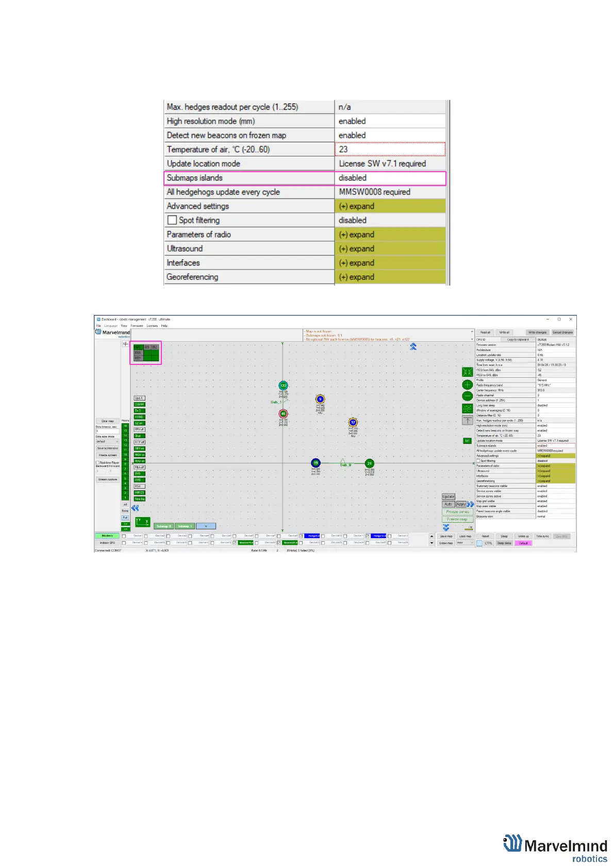Click the grey up-arrow icon on the map
Screen dimensions: 614x868
[467, 420]
